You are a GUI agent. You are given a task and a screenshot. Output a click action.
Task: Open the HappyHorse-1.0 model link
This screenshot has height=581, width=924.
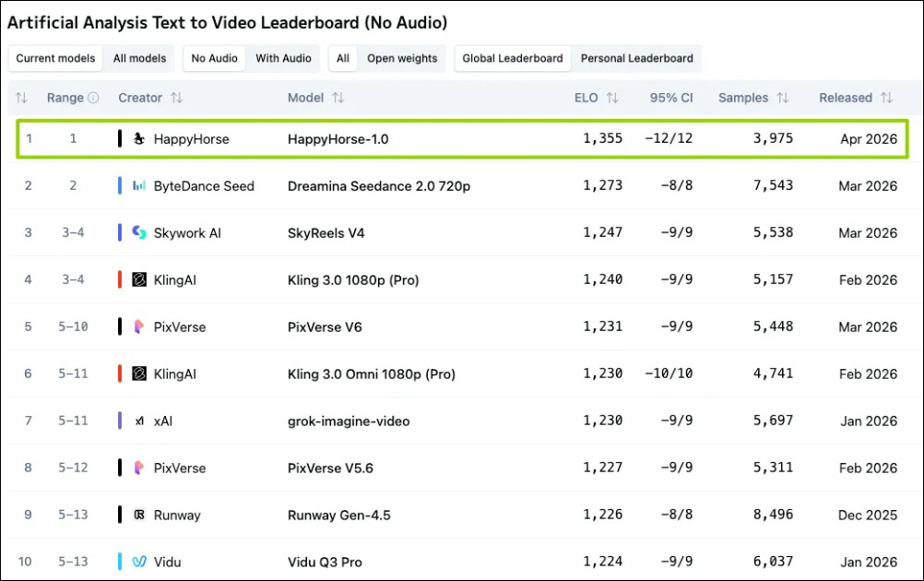[x=338, y=139]
